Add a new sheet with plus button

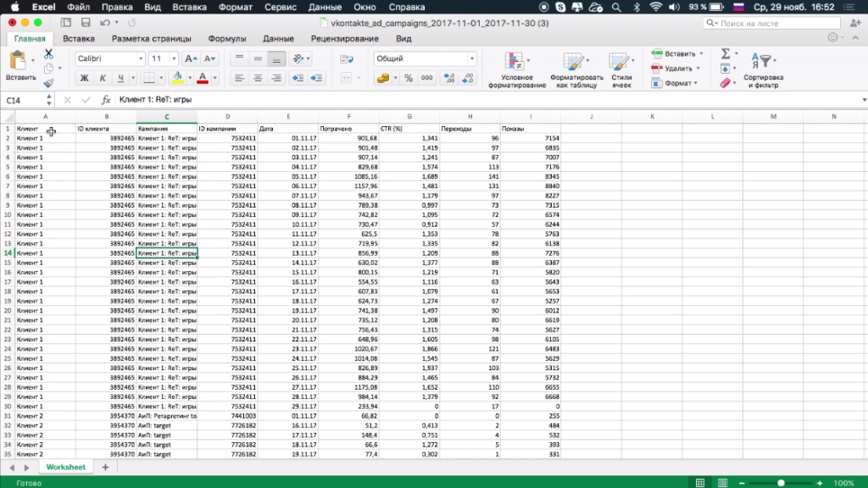click(x=105, y=467)
